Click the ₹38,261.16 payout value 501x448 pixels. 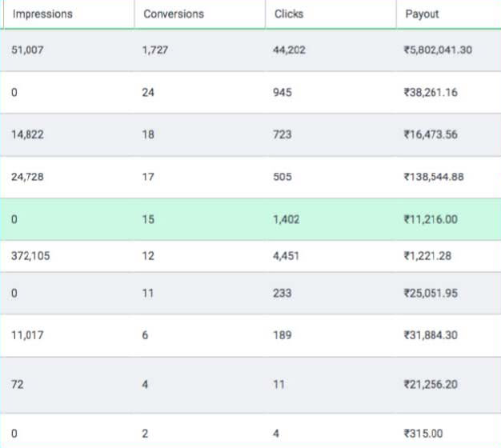pos(431,93)
